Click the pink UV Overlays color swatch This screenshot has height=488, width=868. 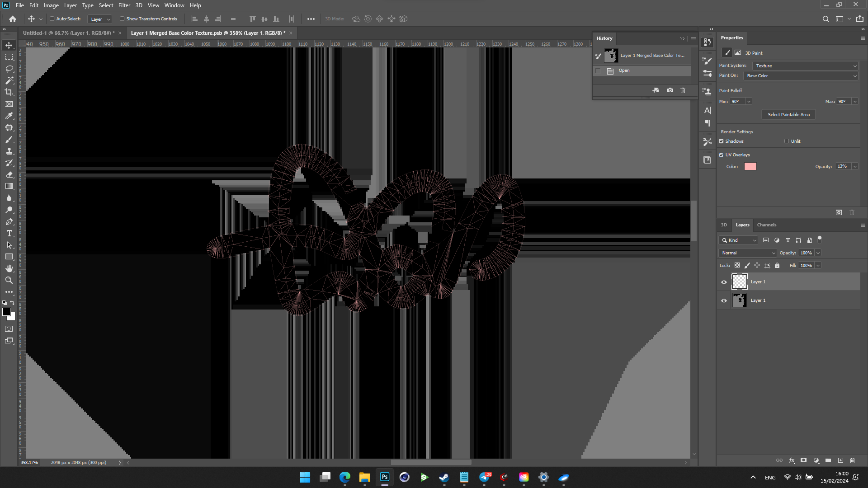(750, 166)
